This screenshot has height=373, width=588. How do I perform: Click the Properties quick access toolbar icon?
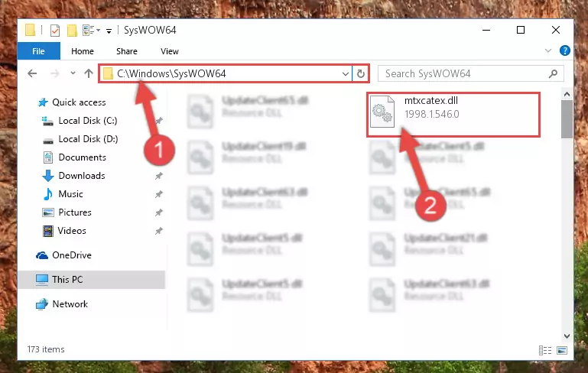click(55, 30)
